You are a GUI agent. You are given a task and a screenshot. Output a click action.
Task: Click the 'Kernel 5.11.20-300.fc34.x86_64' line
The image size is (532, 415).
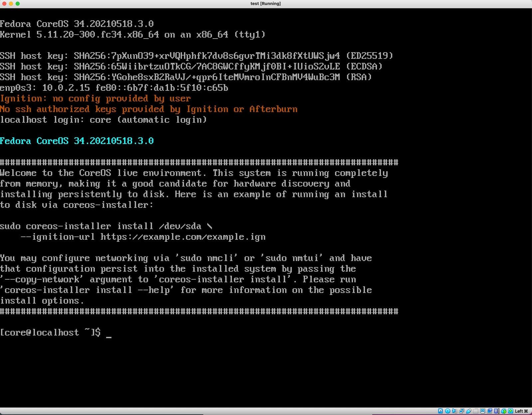pos(133,35)
